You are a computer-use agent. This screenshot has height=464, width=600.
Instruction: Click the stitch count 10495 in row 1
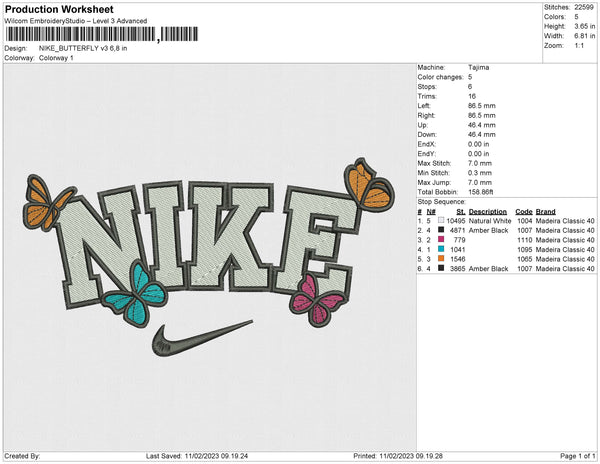click(456, 221)
